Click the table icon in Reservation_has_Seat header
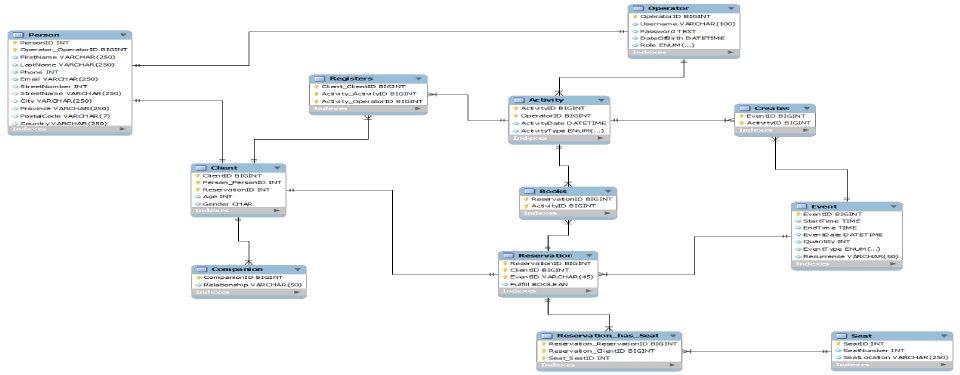 (547, 336)
